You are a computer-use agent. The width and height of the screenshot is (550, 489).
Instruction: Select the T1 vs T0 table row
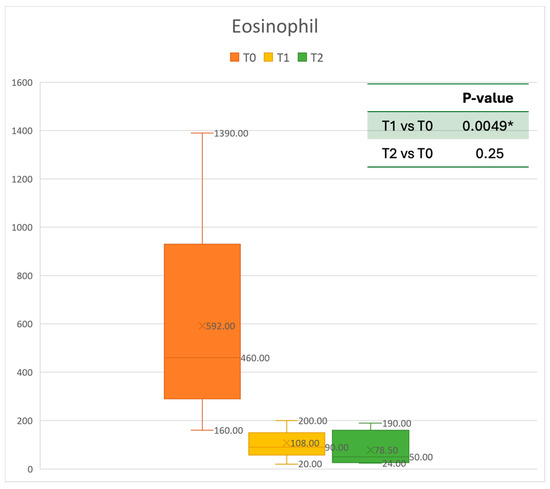point(448,126)
